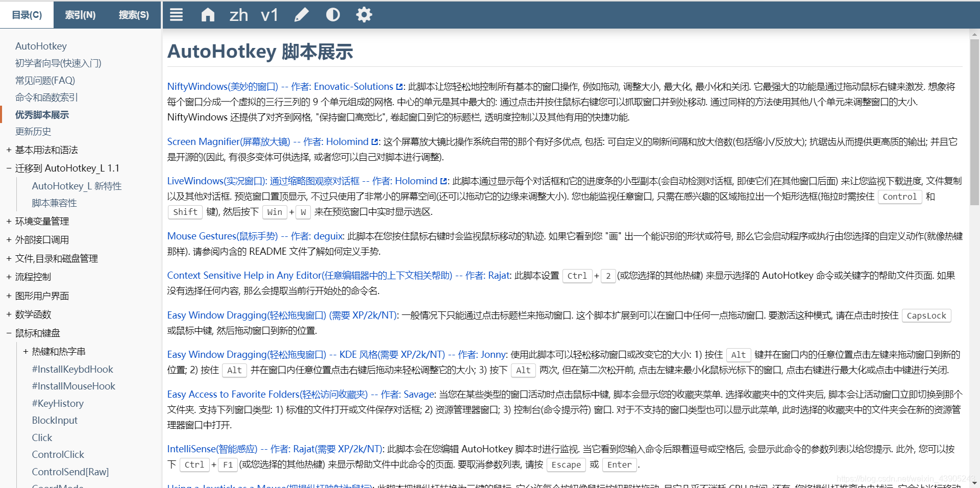Click the Escape key label

[x=566, y=465]
